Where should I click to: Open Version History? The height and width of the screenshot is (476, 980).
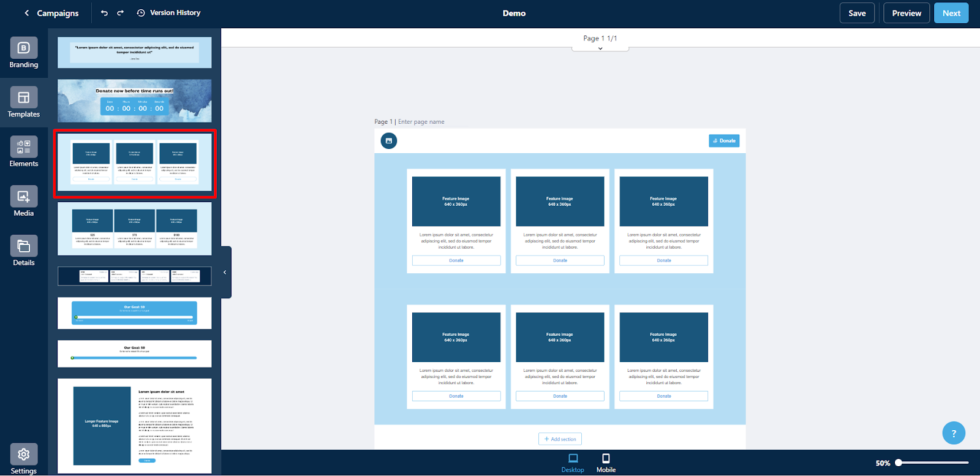coord(168,13)
